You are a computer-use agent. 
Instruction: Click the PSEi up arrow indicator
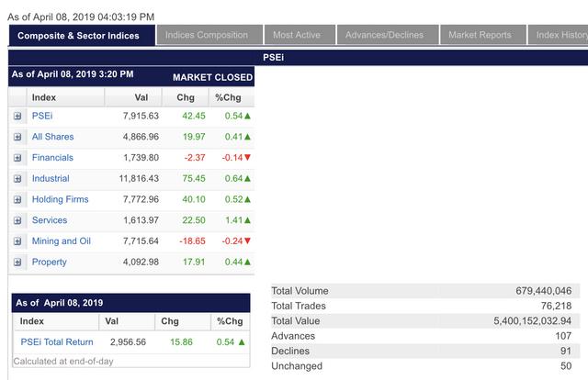(x=247, y=116)
